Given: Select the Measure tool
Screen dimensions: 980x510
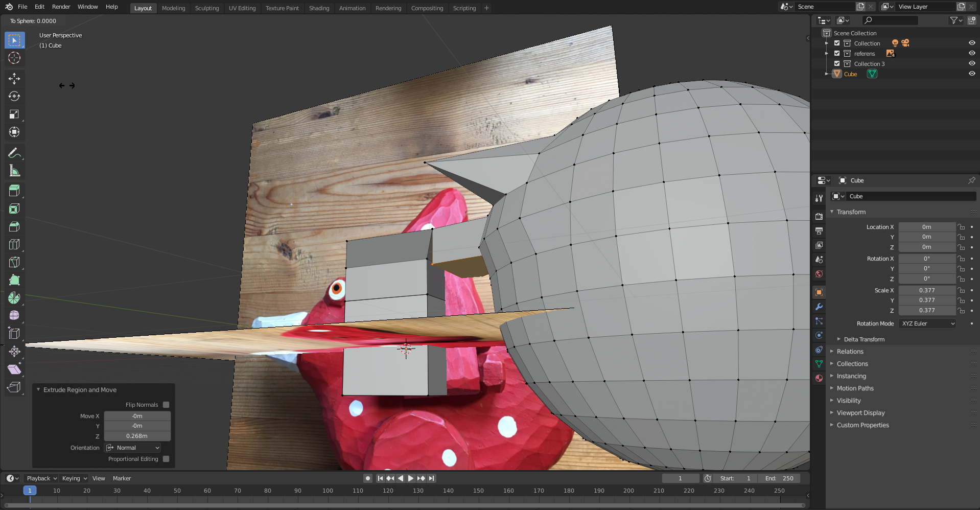Looking at the screenshot, I should 14,171.
